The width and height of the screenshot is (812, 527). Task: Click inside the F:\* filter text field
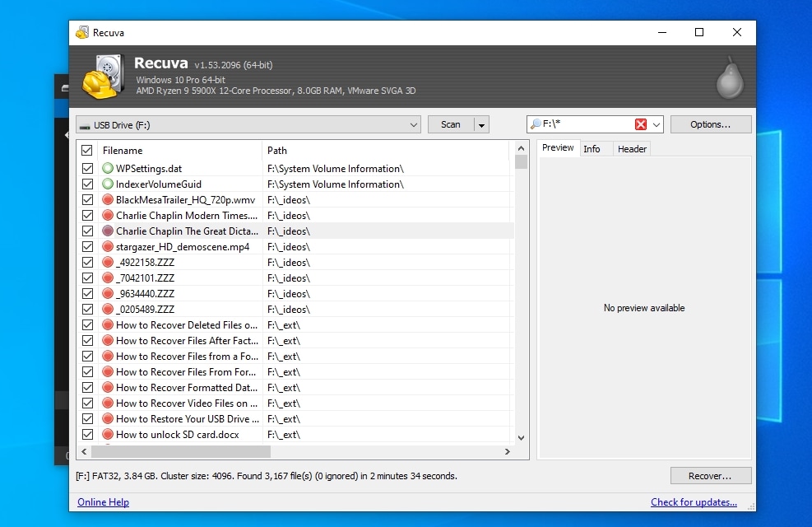587,124
